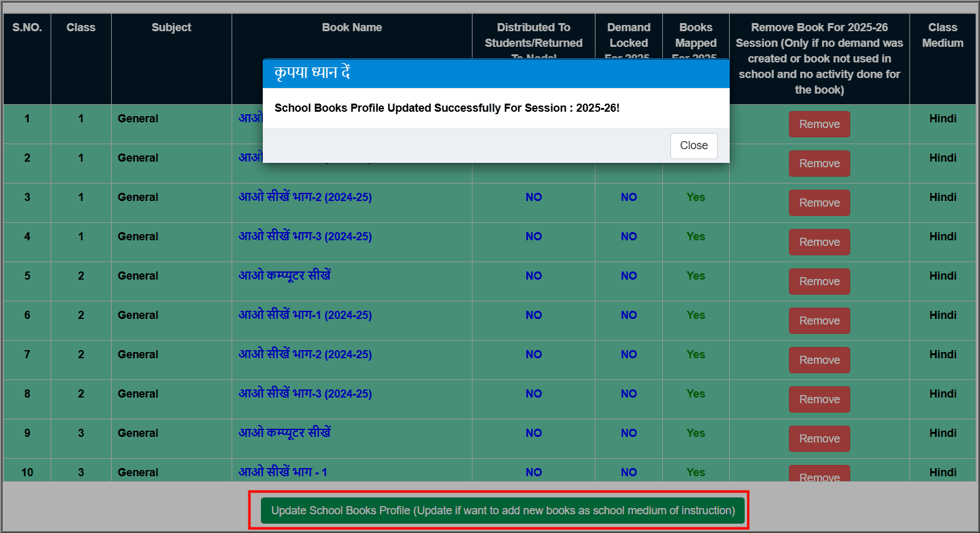Remove the class 1 भाग-3 book in row 4
Viewport: 980px width, 533px height.
click(819, 242)
